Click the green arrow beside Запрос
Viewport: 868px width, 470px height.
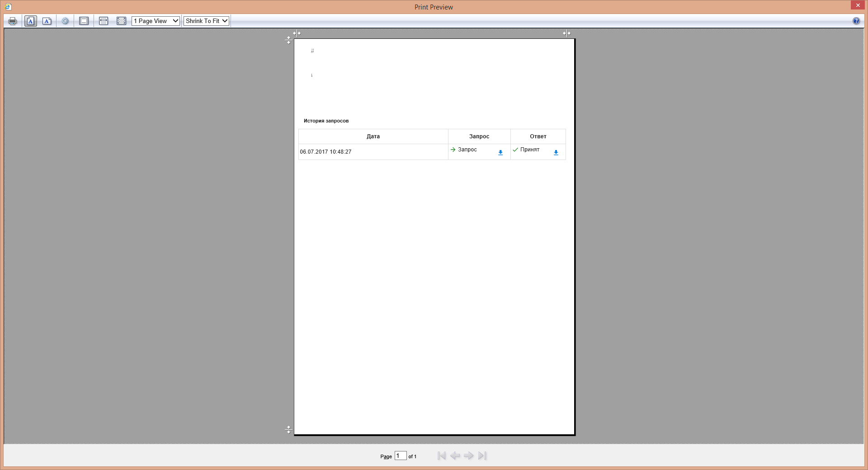(453, 150)
